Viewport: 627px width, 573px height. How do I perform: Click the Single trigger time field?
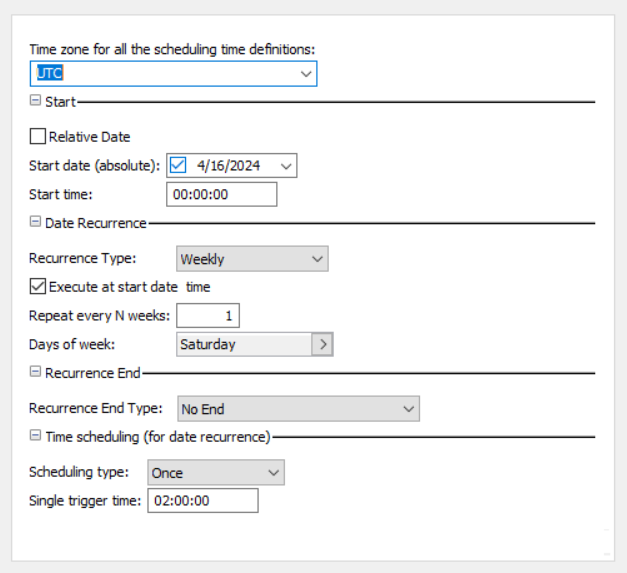202,501
